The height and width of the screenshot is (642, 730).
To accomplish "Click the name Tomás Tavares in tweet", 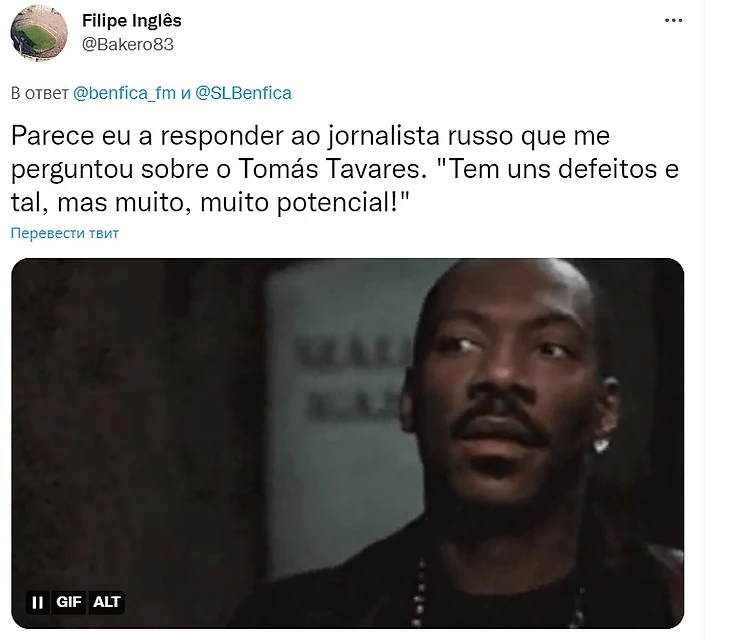I will tap(329, 169).
